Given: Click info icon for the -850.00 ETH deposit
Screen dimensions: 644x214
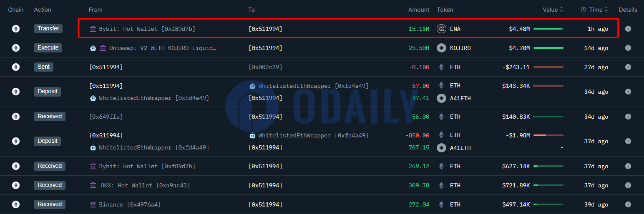Looking at the screenshot, I should click(x=628, y=141).
